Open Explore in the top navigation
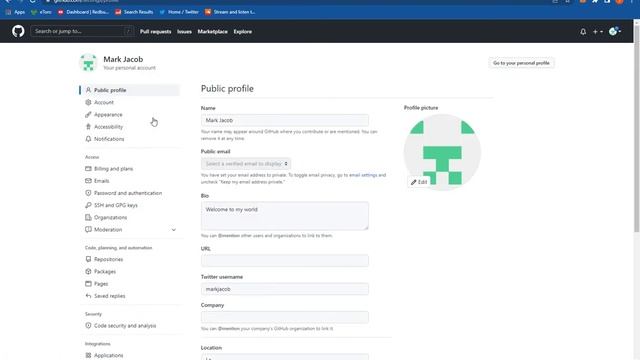Screen dimensions: 640x360 tap(242, 31)
